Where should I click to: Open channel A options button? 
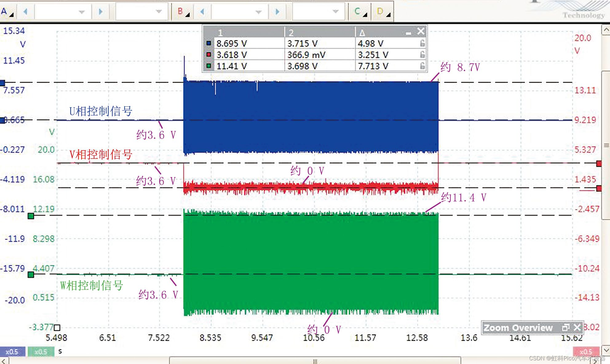coord(7,12)
